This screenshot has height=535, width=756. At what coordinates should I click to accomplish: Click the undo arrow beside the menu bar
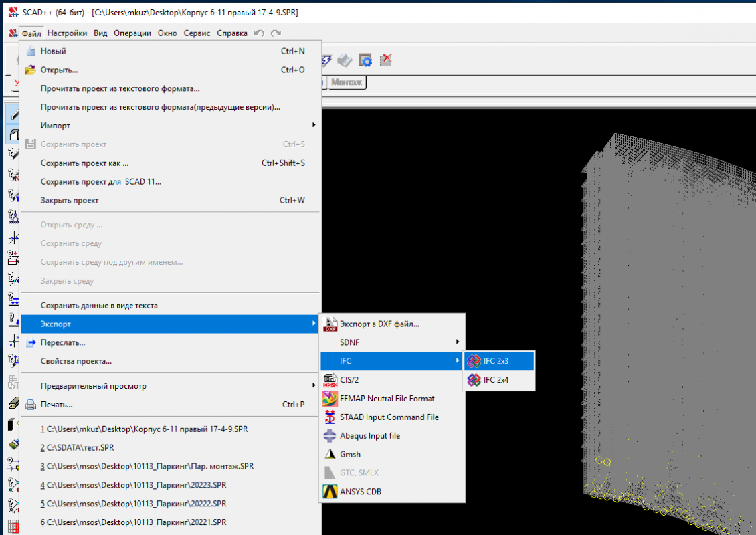pos(260,32)
